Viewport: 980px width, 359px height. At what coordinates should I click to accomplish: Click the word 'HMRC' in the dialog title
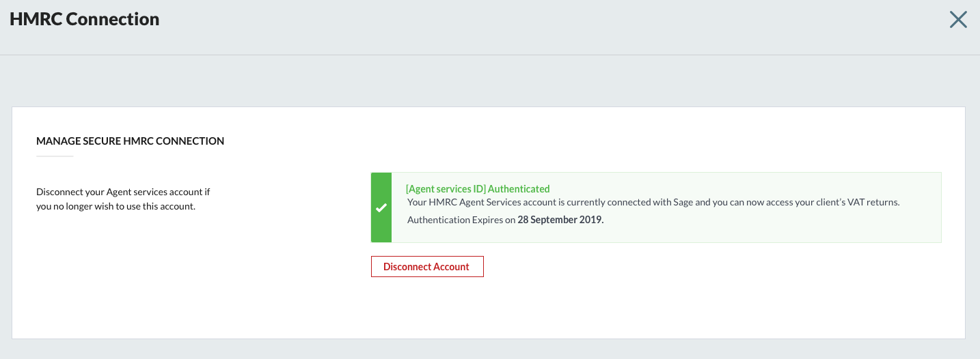[36, 19]
